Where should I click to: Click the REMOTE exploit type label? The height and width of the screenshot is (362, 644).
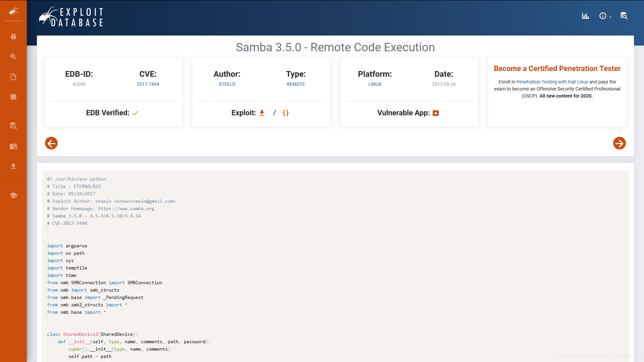click(296, 84)
